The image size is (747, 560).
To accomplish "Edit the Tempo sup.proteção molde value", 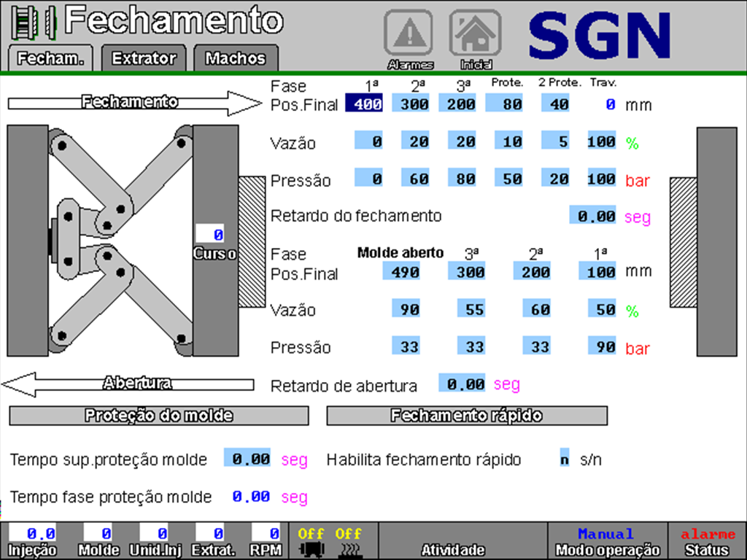I will tap(247, 459).
